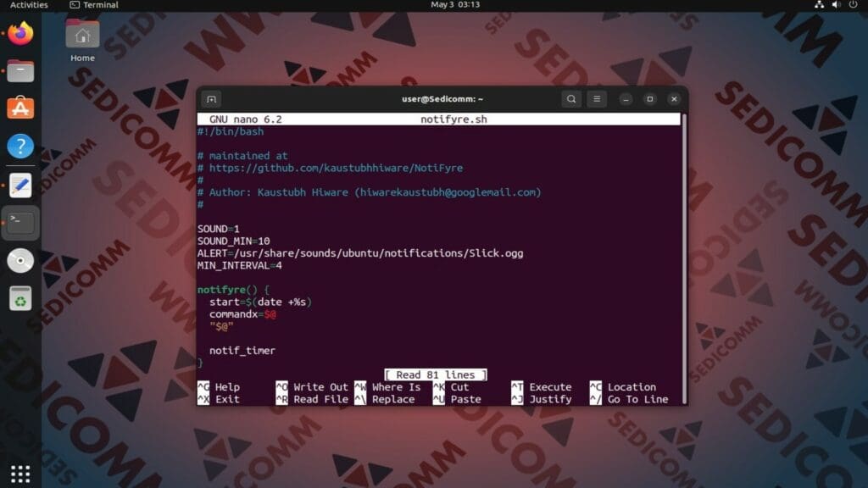The height and width of the screenshot is (488, 868).
Task: Open new tab in terminal window
Action: (x=211, y=99)
